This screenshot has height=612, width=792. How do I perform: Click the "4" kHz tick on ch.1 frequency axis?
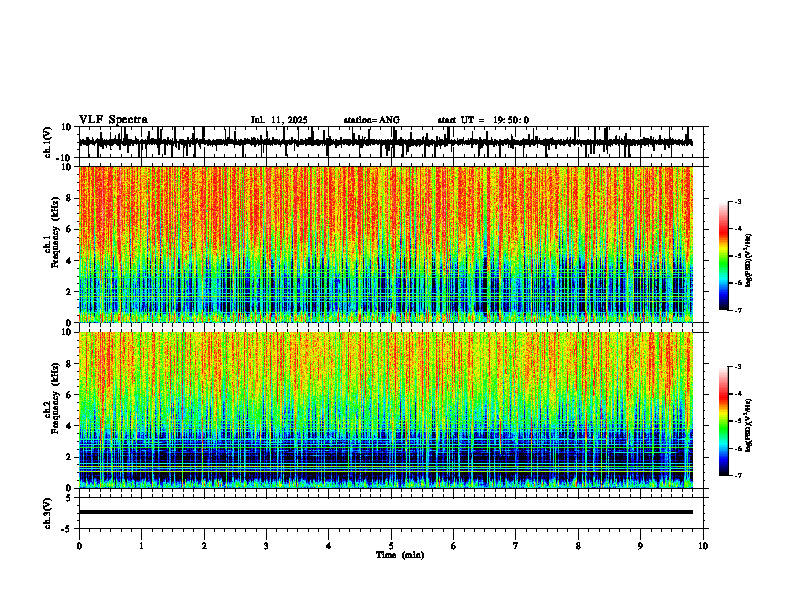(x=69, y=261)
